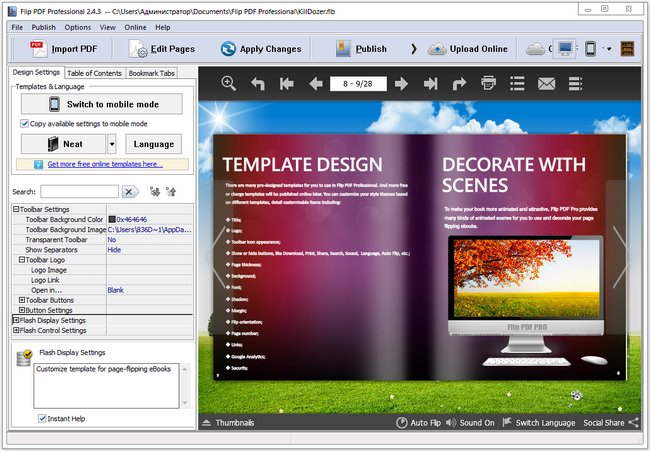Image resolution: width=650 pixels, height=451 pixels.
Task: Show the Thumbnails panel
Action: (228, 423)
